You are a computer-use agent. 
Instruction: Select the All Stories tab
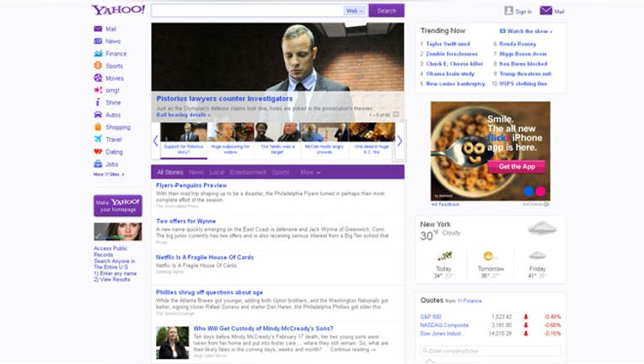point(170,173)
